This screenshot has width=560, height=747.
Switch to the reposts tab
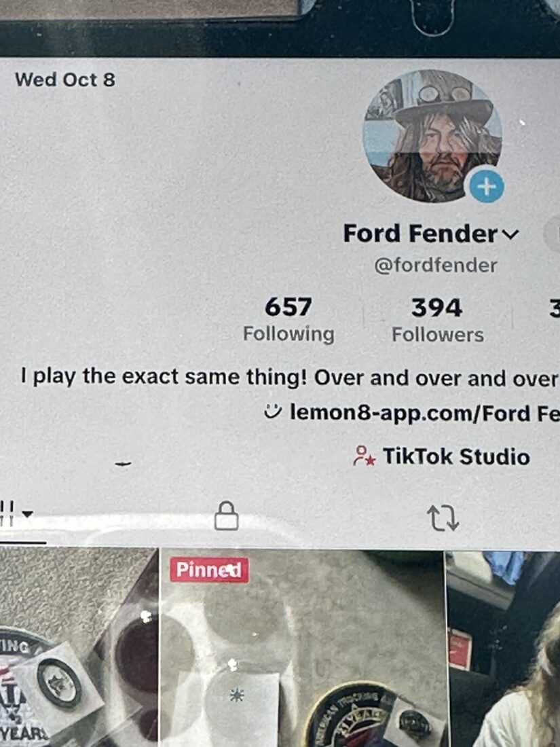coord(443,518)
